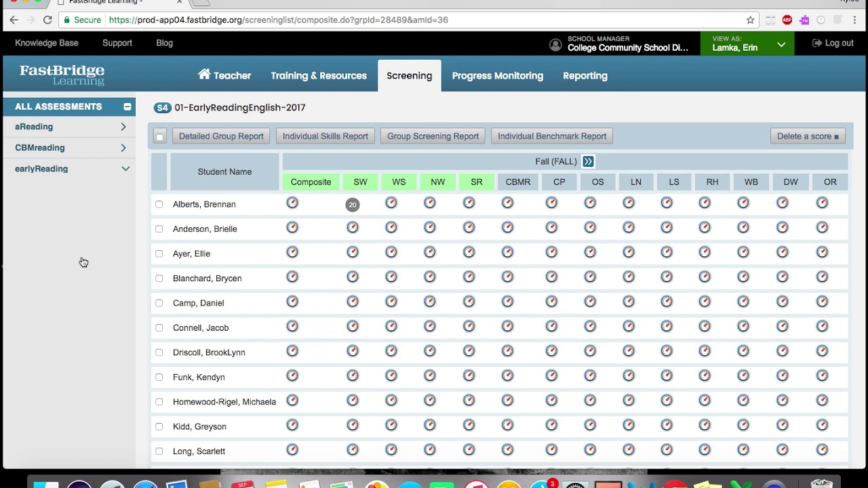868x488 pixels.
Task: Open the macOS Dock Calendar icon
Action: 243,485
